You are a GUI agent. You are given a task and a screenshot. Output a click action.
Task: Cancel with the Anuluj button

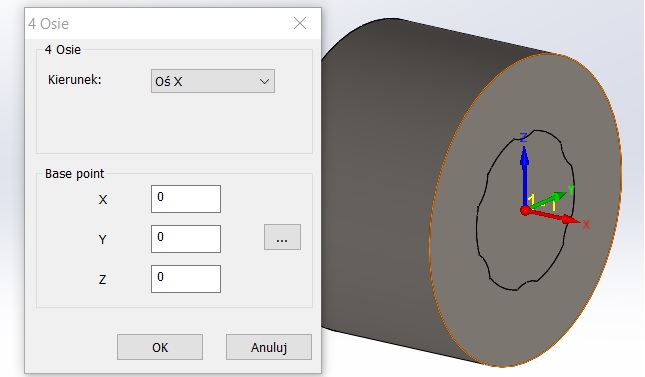pyautogui.click(x=269, y=347)
